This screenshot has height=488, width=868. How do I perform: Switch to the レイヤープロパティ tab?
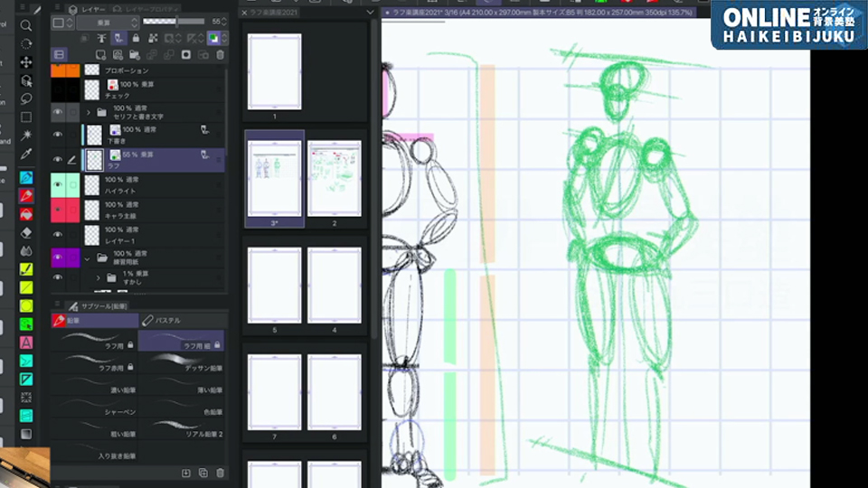coord(146,9)
